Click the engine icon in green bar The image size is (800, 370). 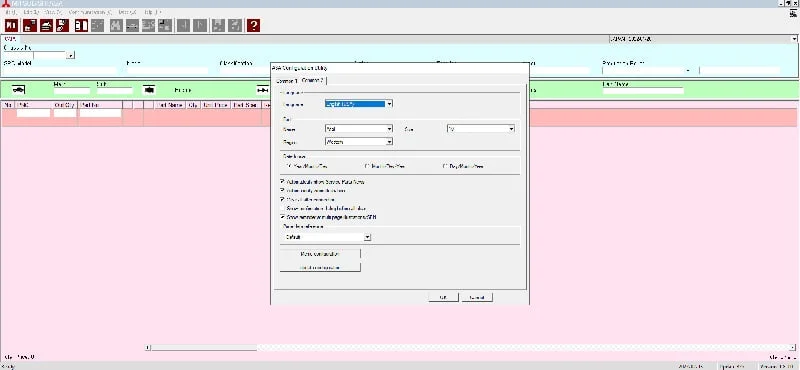click(x=149, y=90)
